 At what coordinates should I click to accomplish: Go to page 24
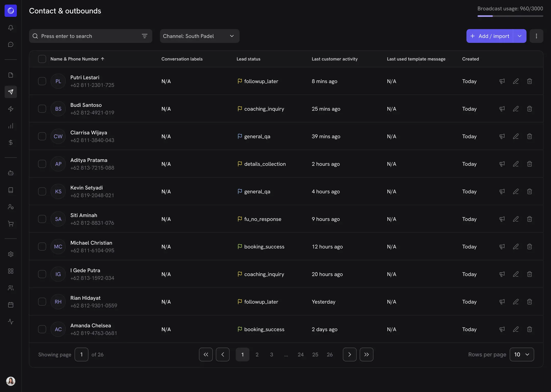point(301,354)
